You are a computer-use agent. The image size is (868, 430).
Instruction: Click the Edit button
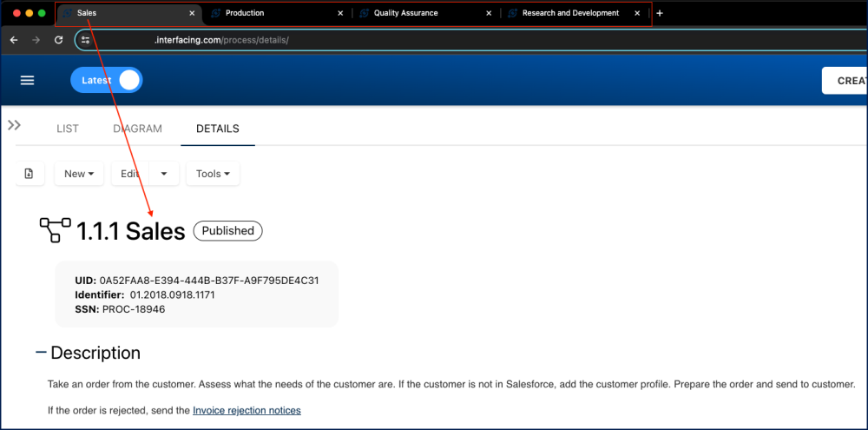(129, 174)
